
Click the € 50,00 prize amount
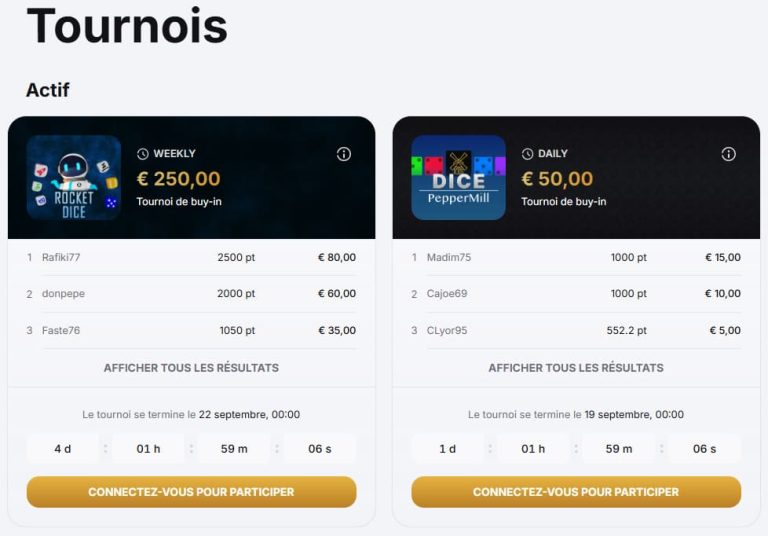click(x=557, y=179)
